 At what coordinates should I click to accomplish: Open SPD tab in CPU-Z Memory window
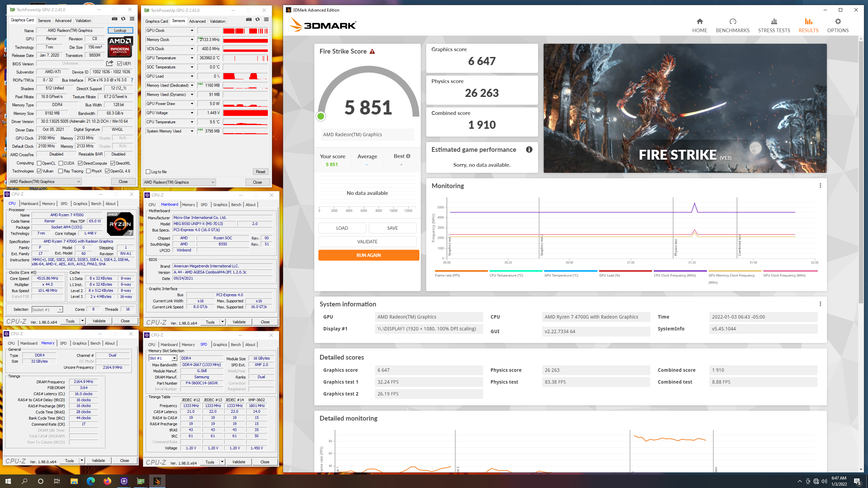point(63,343)
